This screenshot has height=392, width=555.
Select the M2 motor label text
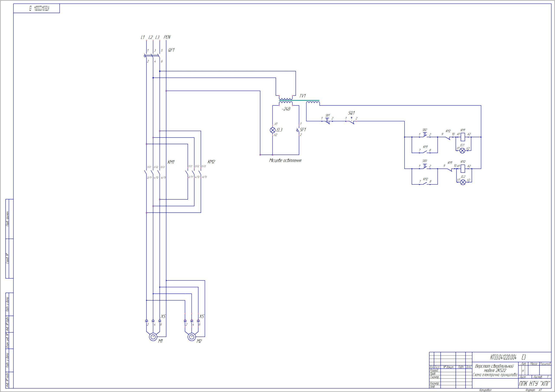coord(199,341)
